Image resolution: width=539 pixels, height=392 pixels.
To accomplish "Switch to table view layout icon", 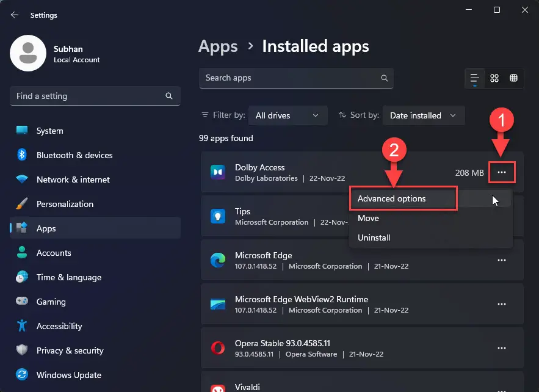I will (513, 78).
